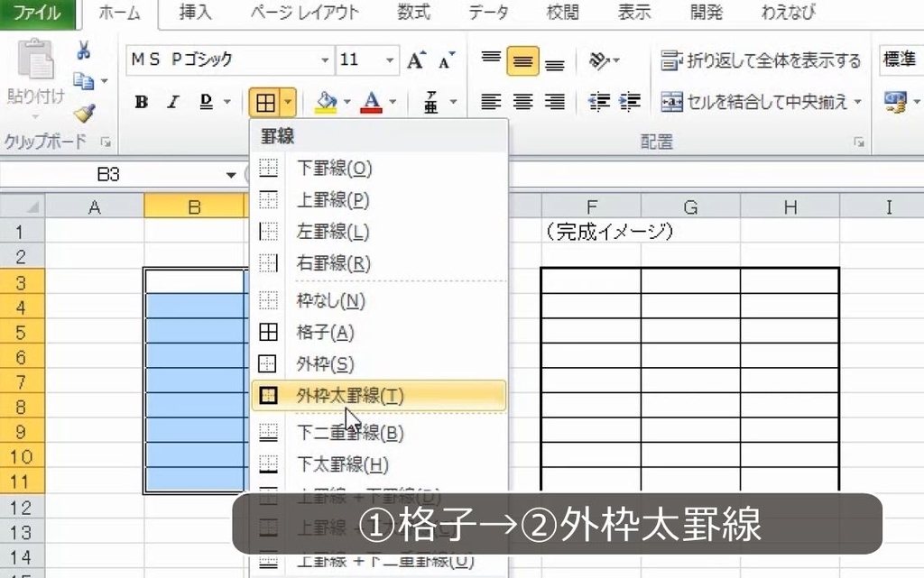
Task: Toggle bold formatting with the B button
Action: point(141,102)
